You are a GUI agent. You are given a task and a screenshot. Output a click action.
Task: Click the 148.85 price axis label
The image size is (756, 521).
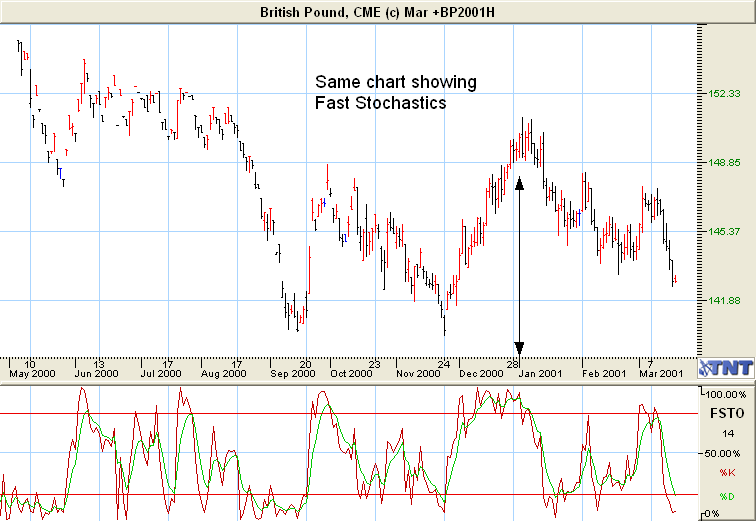722,162
